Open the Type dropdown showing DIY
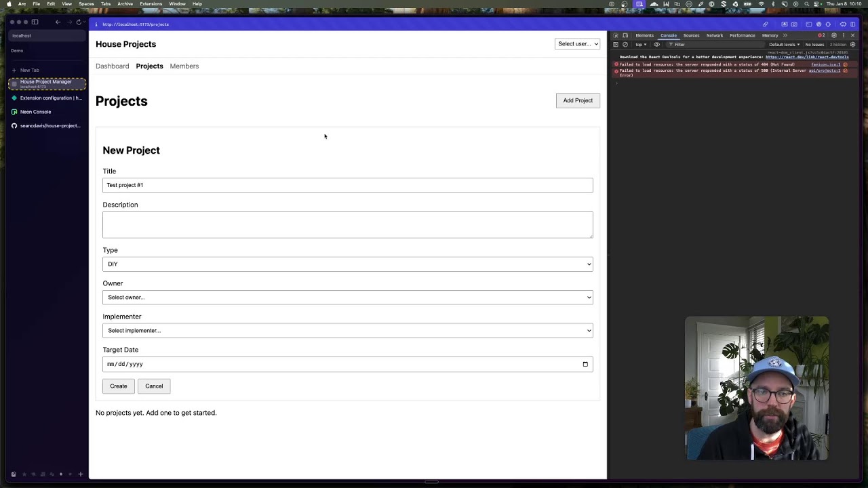The height and width of the screenshot is (488, 868). [348, 264]
